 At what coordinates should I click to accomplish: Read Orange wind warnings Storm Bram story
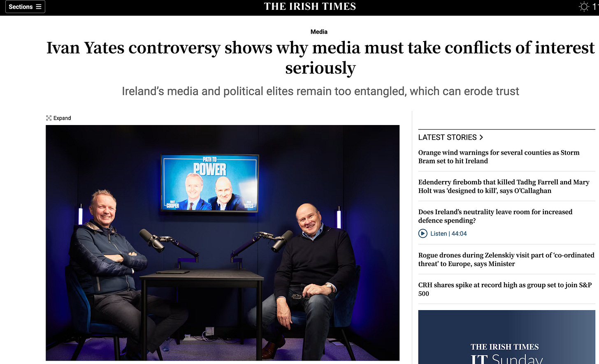[x=499, y=157]
